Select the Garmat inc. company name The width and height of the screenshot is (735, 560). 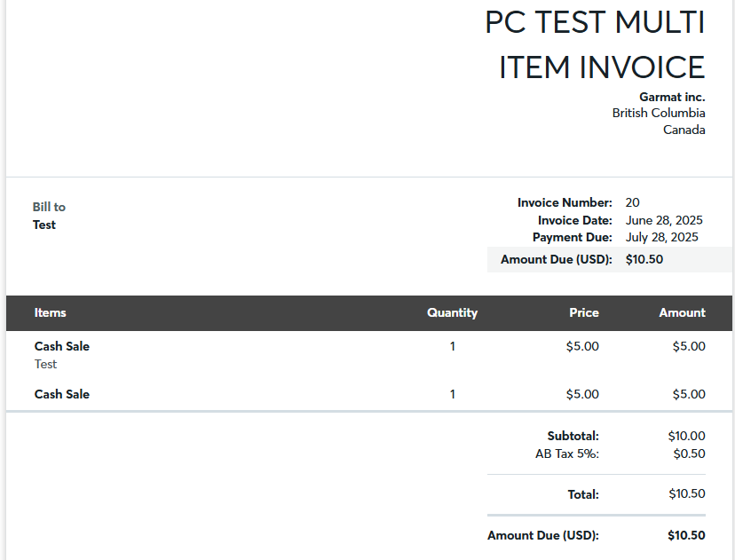[x=672, y=97]
